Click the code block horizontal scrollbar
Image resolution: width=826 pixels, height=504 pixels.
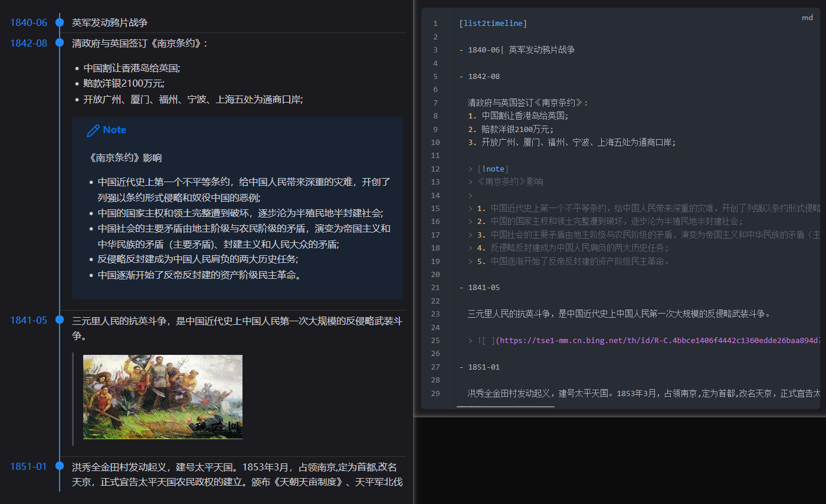pos(506,406)
